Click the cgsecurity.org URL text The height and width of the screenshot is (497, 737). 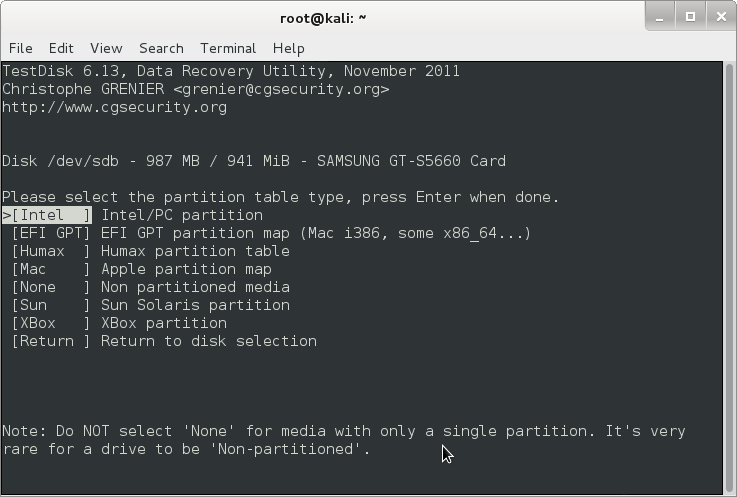click(x=114, y=107)
